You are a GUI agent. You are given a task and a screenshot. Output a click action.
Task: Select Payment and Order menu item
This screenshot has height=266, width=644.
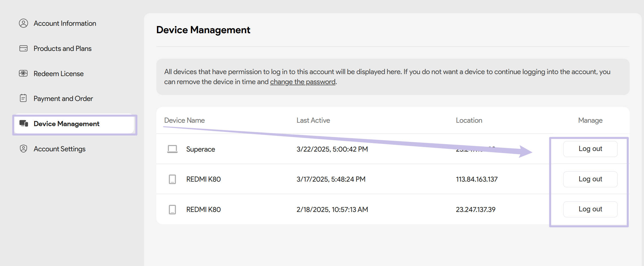[63, 99]
